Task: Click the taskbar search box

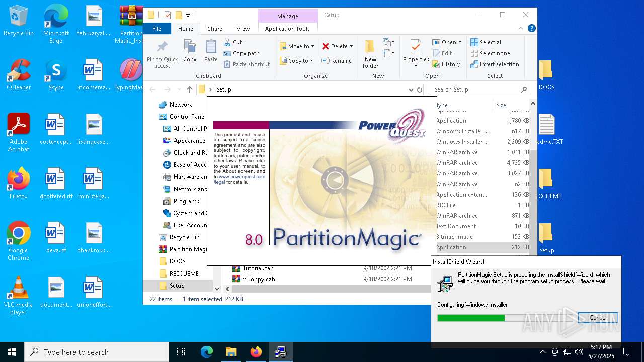Action: coord(97,352)
